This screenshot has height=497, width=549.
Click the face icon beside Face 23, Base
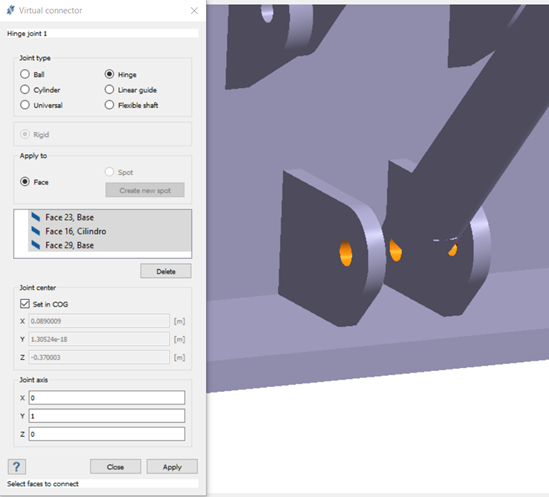pyautogui.click(x=36, y=217)
